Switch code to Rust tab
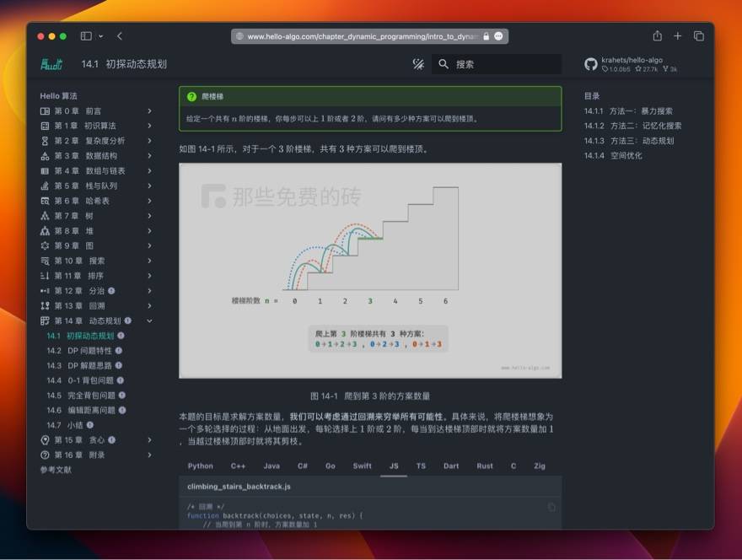 (x=485, y=466)
